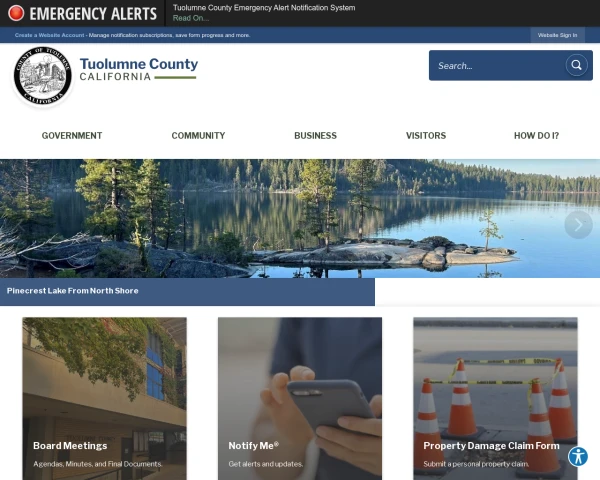This screenshot has width=600, height=480.
Task: Open the Board Meetings tile
Action: click(x=104, y=398)
